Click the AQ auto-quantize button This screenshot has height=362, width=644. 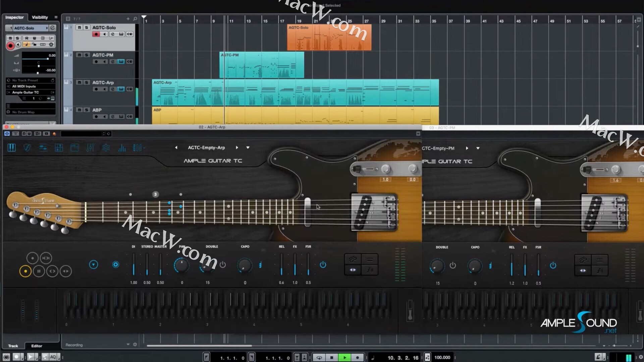(x=53, y=357)
